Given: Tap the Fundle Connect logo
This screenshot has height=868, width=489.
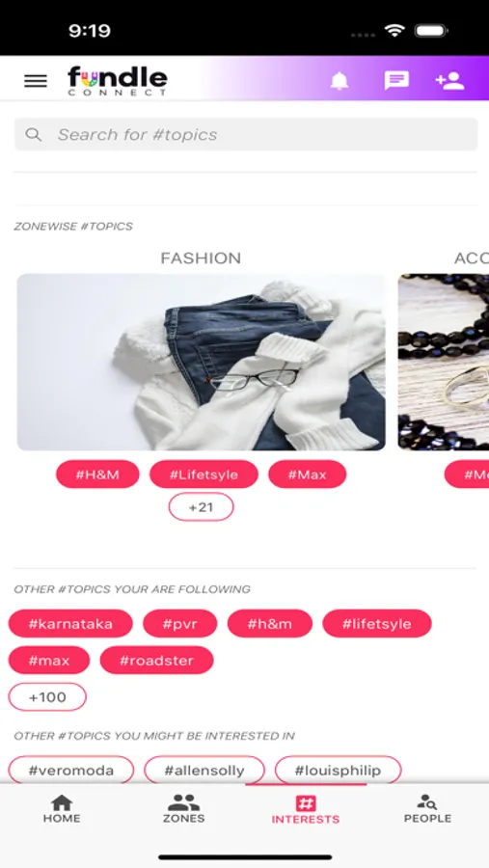Looking at the screenshot, I should tap(118, 81).
